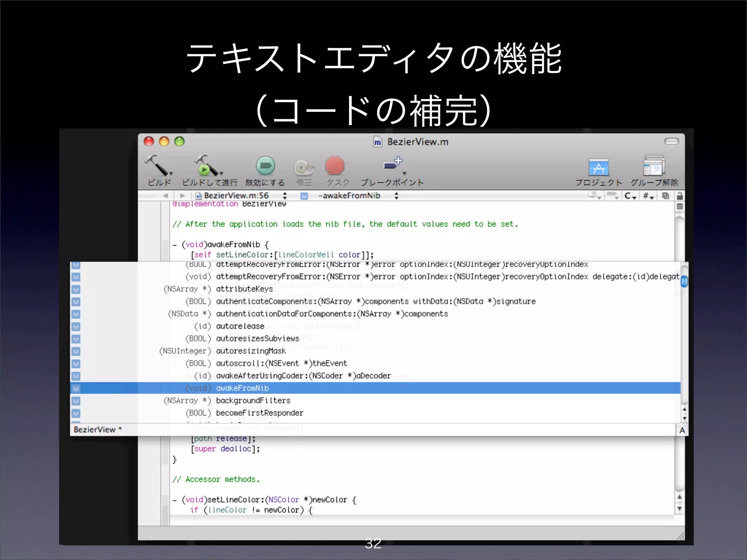The image size is (747, 560).
Task: Click the ビルドして進行 dropdown arrow
Action: pos(221,174)
